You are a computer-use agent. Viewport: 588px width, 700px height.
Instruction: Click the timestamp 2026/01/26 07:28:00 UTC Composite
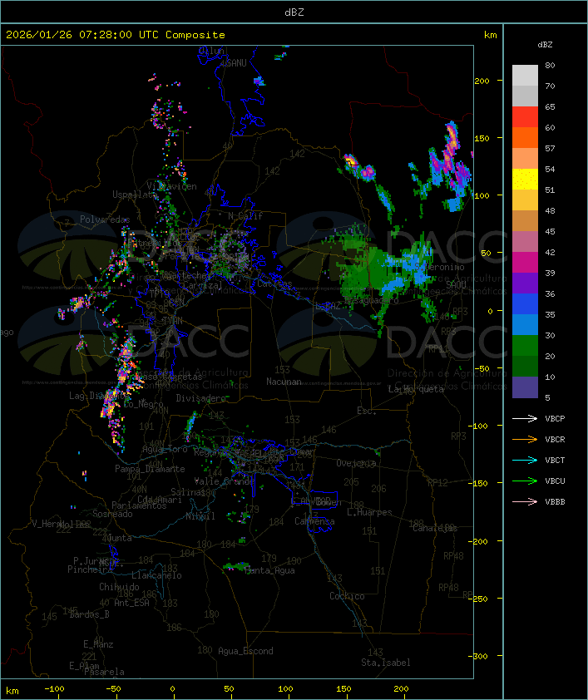click(x=116, y=35)
